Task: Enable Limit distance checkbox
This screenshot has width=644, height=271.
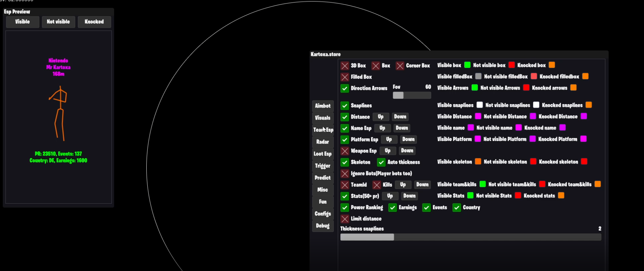Action: [x=345, y=219]
